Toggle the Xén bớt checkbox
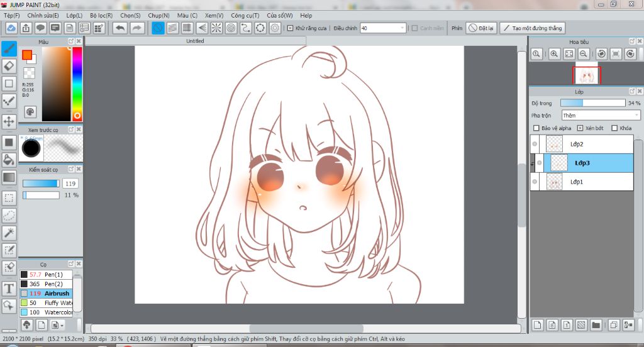Image resolution: width=644 pixels, height=347 pixels. coord(580,128)
